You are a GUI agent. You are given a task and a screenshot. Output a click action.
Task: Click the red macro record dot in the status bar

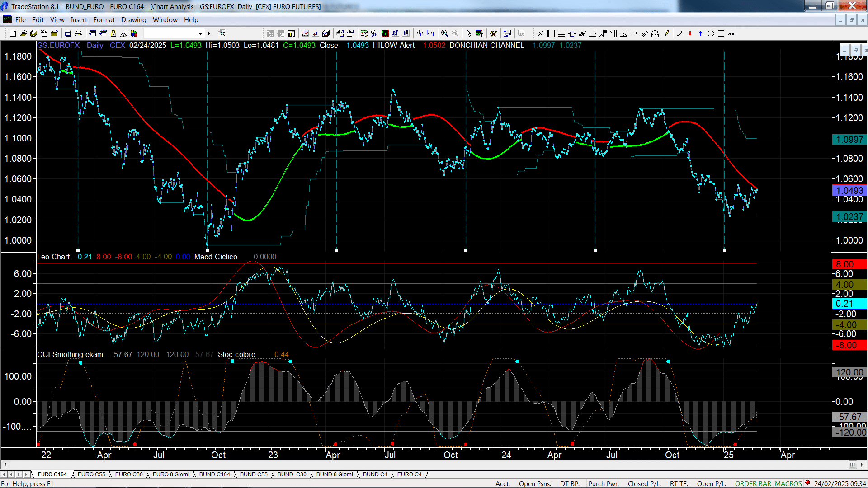pos(808,483)
